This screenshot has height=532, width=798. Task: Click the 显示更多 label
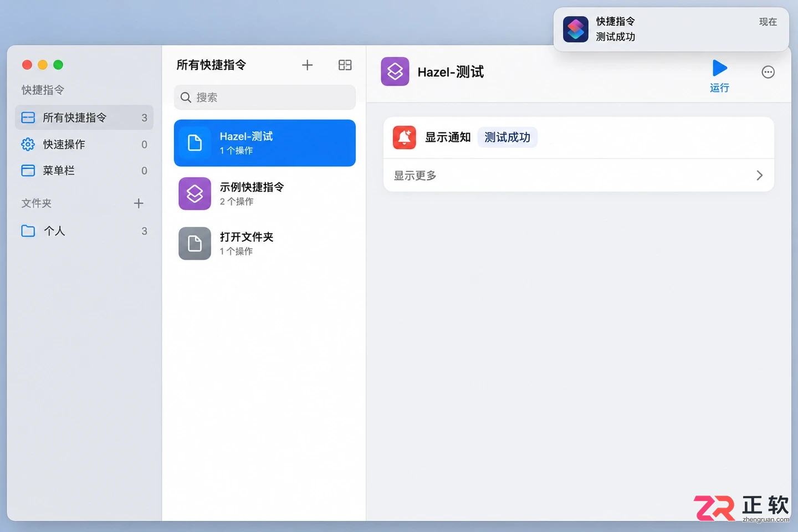(415, 176)
